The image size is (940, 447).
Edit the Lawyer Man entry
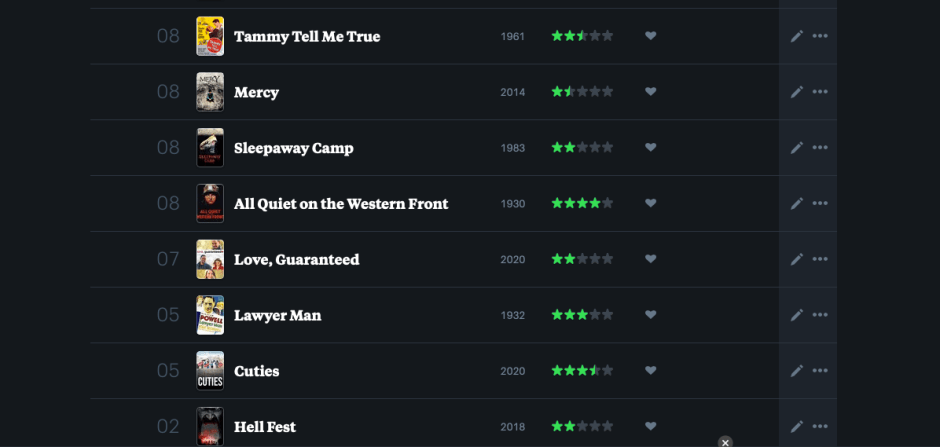click(x=797, y=315)
